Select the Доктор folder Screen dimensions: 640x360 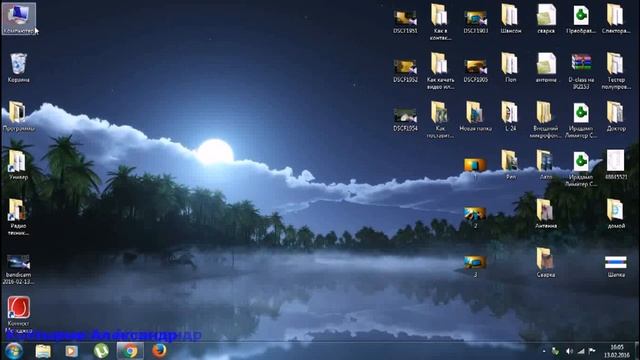tap(616, 116)
